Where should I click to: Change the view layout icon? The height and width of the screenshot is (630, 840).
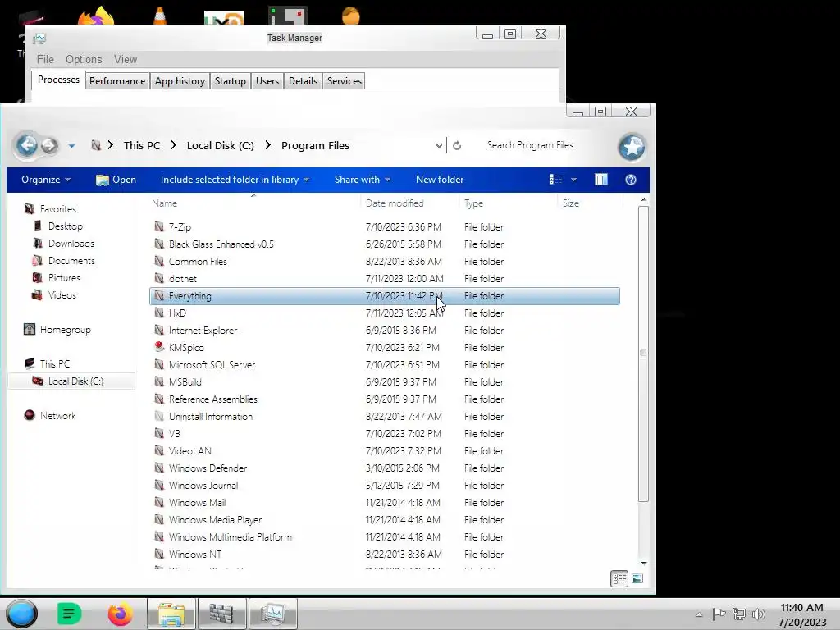click(556, 180)
